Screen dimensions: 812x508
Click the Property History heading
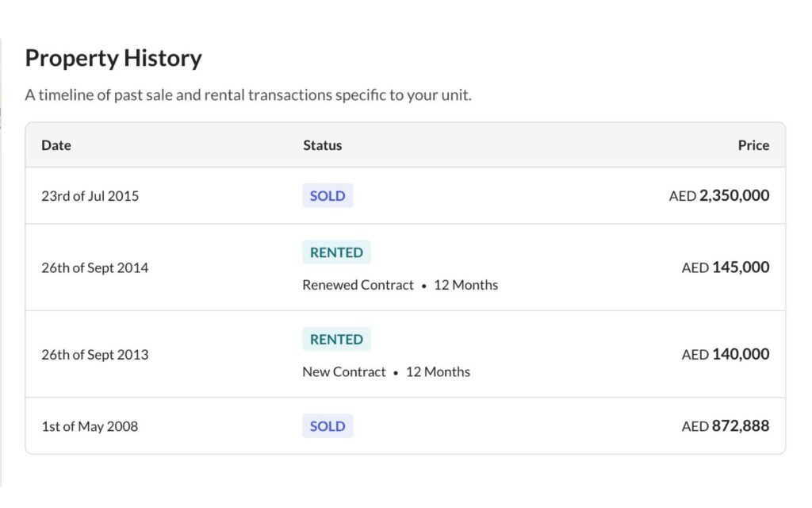click(113, 57)
